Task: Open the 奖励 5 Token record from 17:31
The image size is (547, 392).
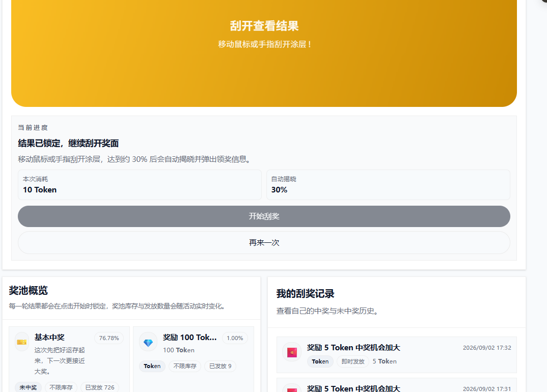Action: point(397,385)
